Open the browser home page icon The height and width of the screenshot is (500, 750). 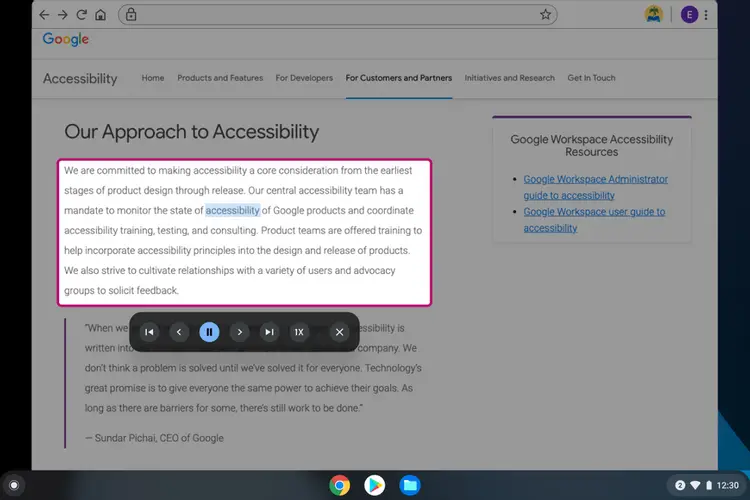100,15
